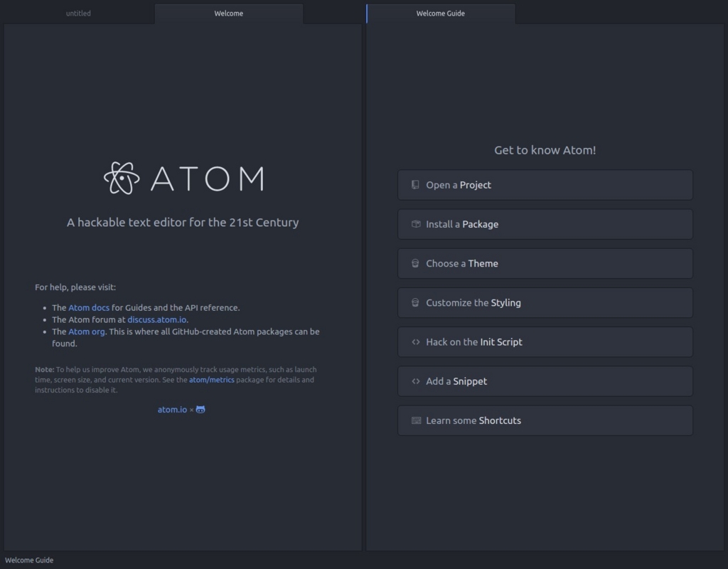Click the large Atom logo

point(182,179)
